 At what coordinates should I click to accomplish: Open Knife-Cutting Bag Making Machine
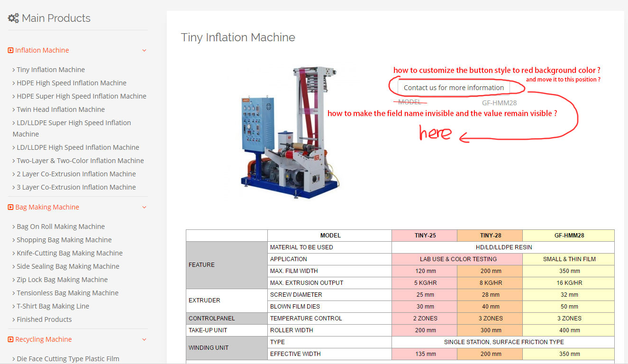pyautogui.click(x=70, y=253)
